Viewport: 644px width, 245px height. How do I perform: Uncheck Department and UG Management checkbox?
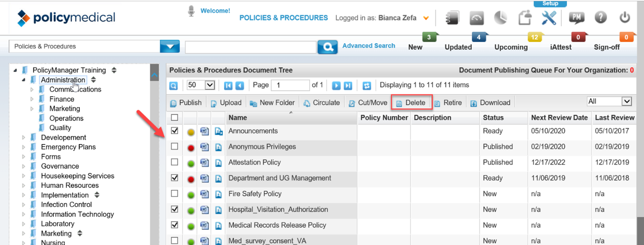pos(174,178)
